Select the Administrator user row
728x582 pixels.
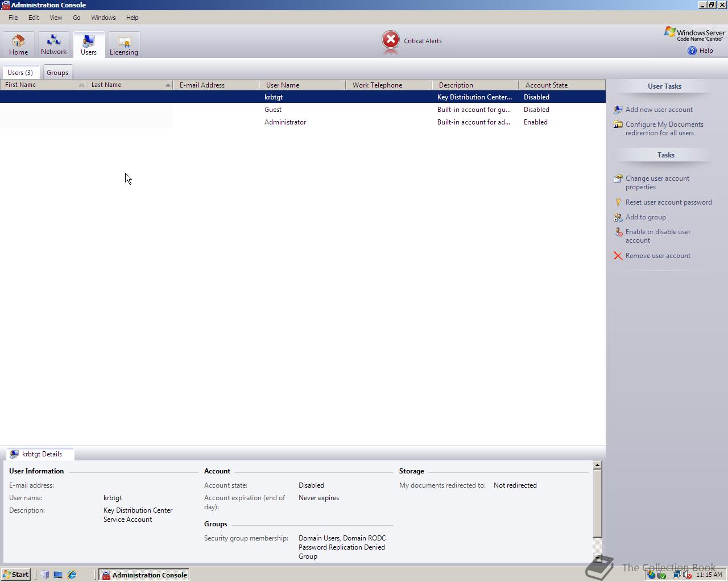click(303, 122)
